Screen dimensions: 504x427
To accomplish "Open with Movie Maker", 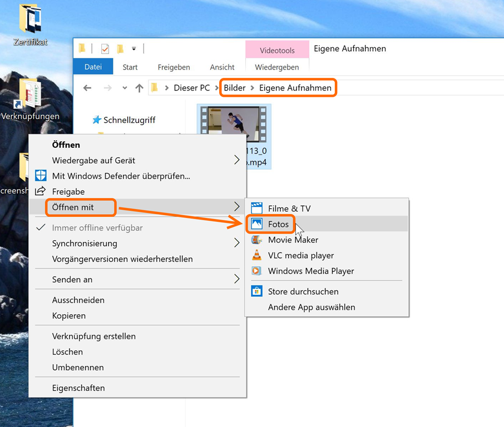I will pyautogui.click(x=293, y=240).
